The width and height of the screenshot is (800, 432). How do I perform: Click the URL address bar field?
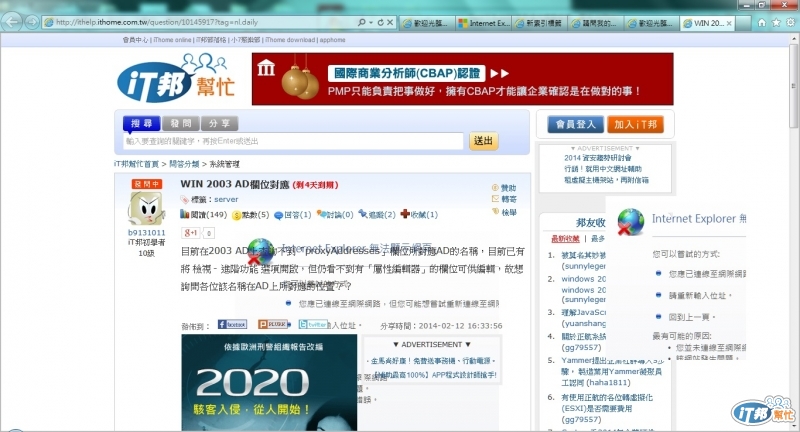(x=202, y=22)
